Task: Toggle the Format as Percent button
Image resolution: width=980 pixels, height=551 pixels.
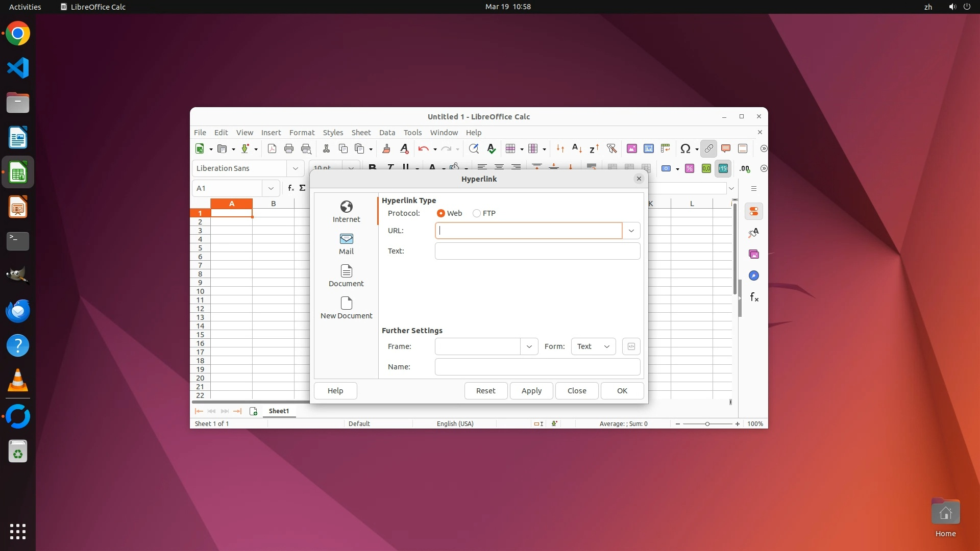Action: coord(689,168)
